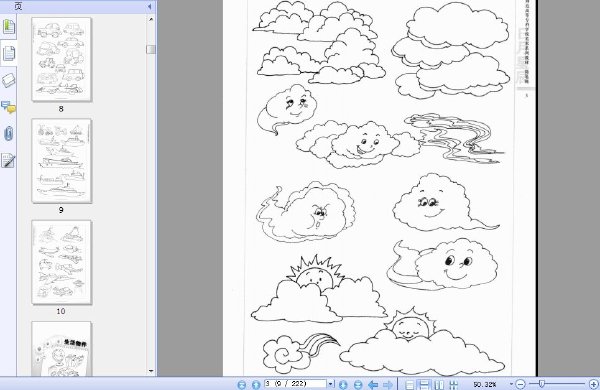Click the zoom slider handle
The height and width of the screenshot is (390, 600).
click(x=541, y=383)
